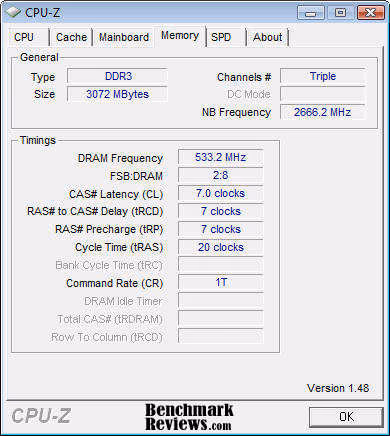Screen dimensions: 390x436
Task: Click the empty DRAM Idle Timer field
Action: click(x=221, y=301)
